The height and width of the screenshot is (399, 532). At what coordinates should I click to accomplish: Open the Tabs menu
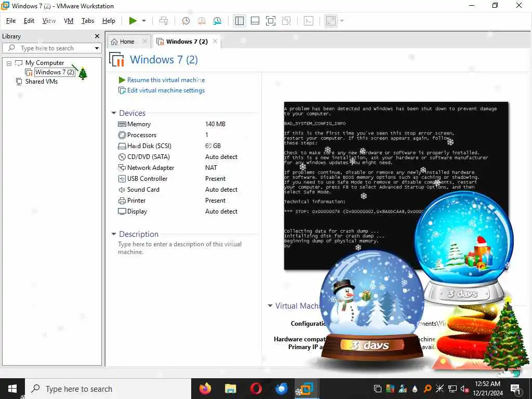click(87, 21)
